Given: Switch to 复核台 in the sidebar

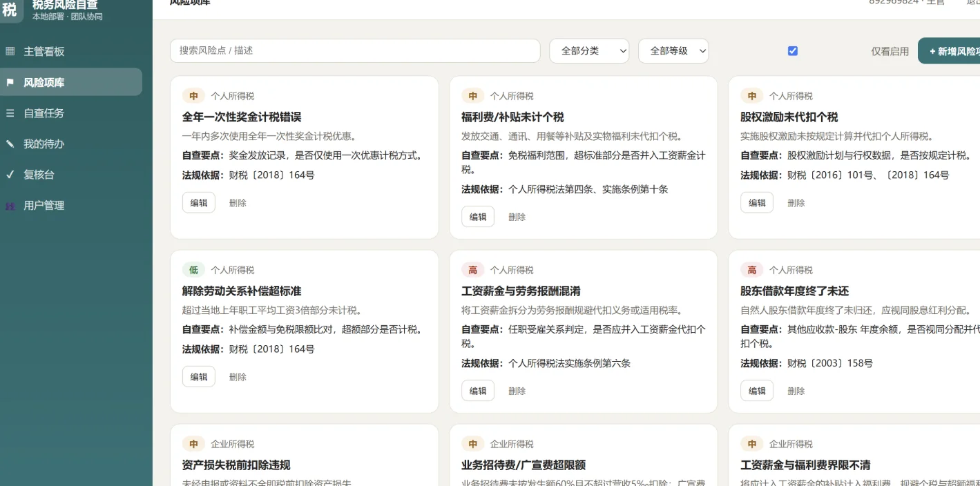Looking at the screenshot, I should click(x=71, y=175).
